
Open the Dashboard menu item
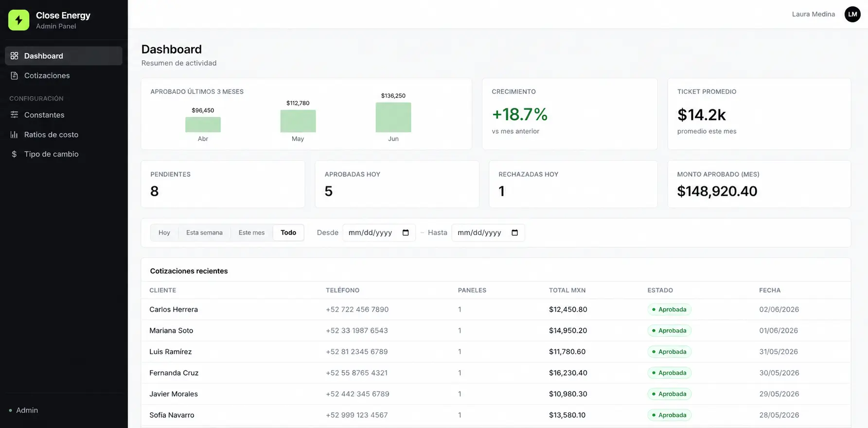64,56
